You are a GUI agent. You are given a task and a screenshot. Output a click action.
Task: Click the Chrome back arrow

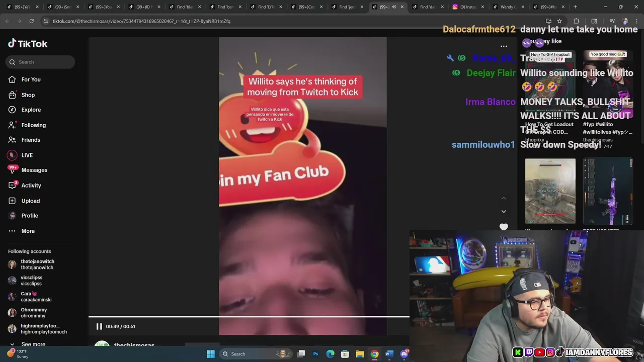click(8, 21)
